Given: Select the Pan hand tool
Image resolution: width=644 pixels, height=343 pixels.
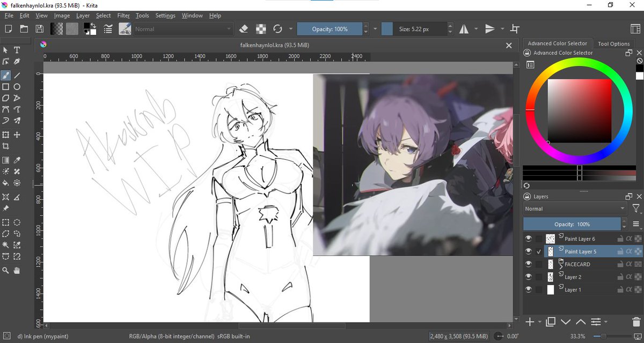Looking at the screenshot, I should [17, 271].
